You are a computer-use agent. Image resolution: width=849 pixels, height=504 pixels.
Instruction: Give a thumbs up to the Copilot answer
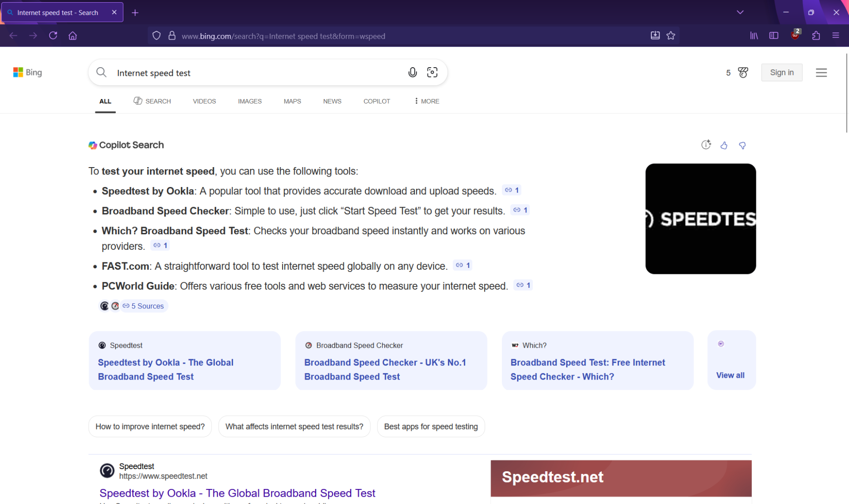coord(724,145)
